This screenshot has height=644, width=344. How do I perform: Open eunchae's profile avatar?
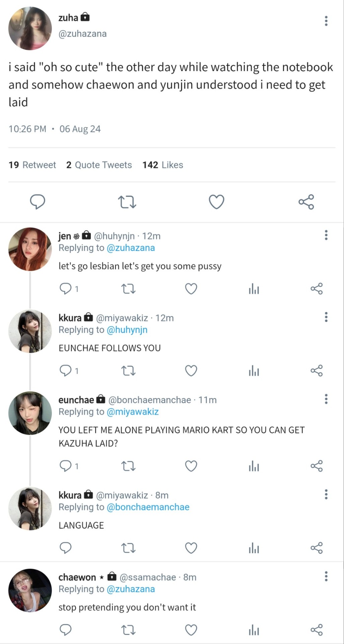click(x=30, y=413)
